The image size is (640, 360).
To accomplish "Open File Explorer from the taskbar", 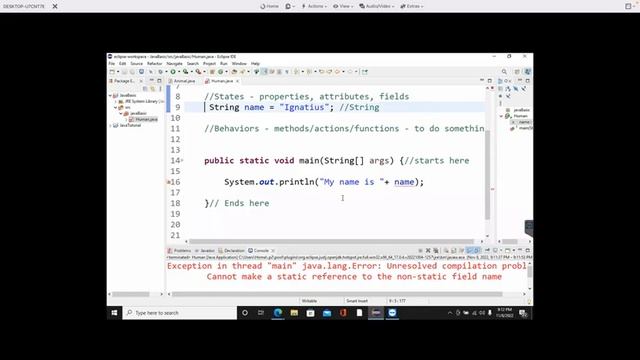I will [x=294, y=313].
